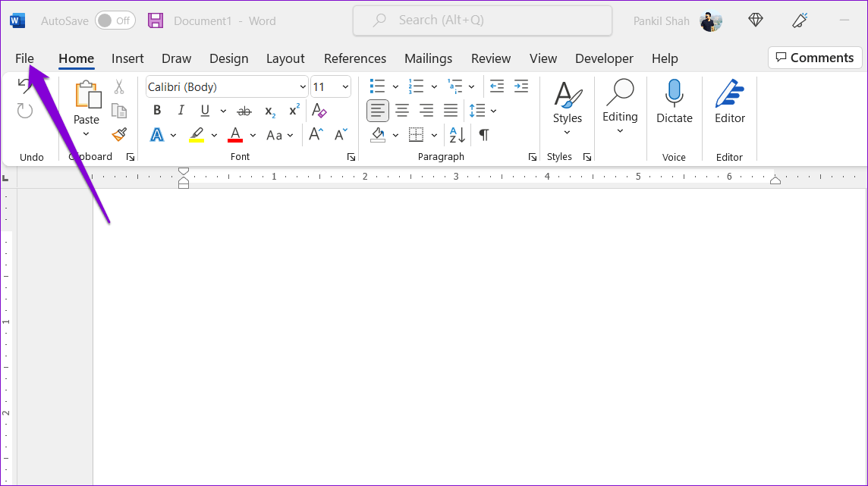Apply Strikethrough to text
Viewport: 868px width, 486px height.
(244, 110)
